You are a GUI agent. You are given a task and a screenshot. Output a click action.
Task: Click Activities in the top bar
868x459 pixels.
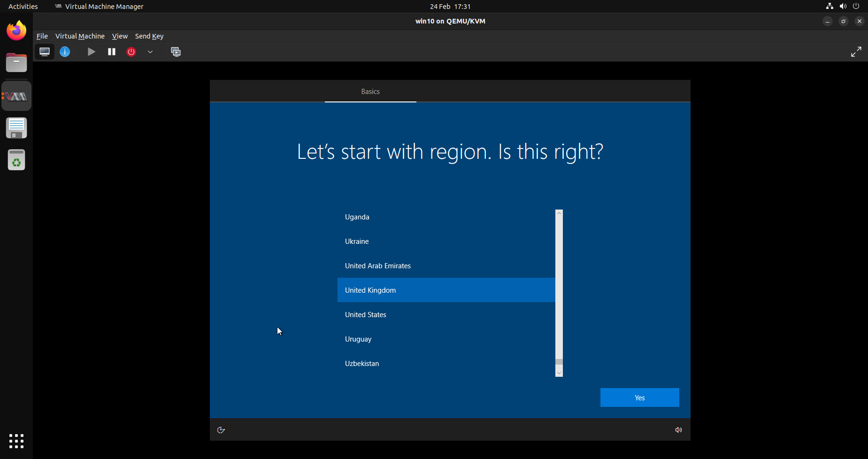point(23,6)
